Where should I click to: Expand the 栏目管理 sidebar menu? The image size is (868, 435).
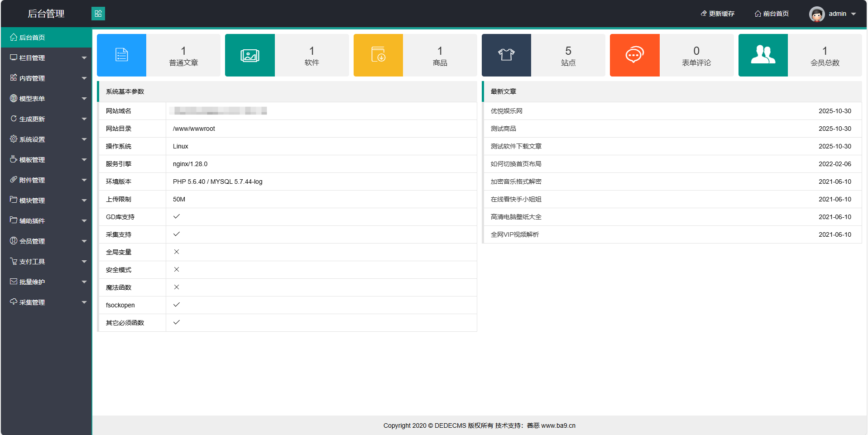(46, 58)
